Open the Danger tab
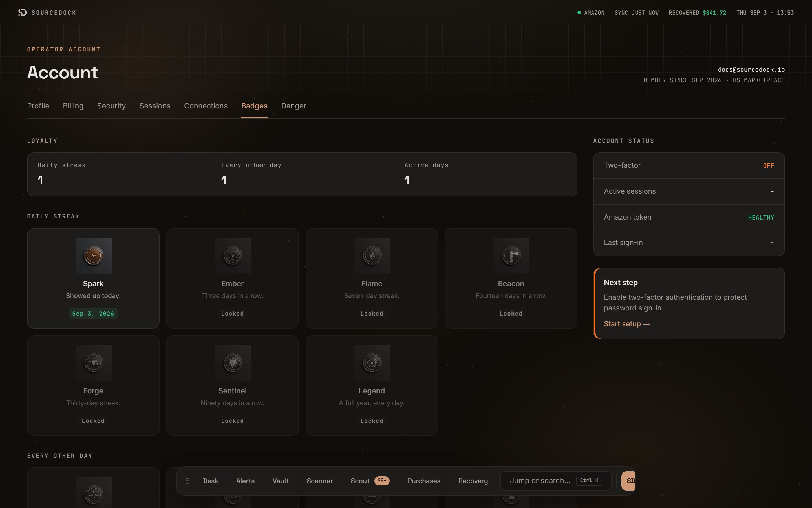Screen dimensions: 812x508 (x=294, y=106)
